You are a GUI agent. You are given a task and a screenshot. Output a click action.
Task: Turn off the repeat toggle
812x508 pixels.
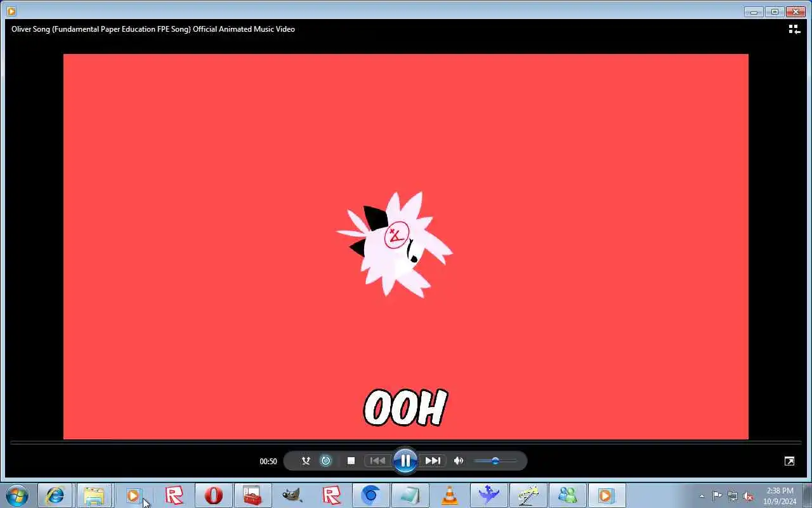point(325,461)
